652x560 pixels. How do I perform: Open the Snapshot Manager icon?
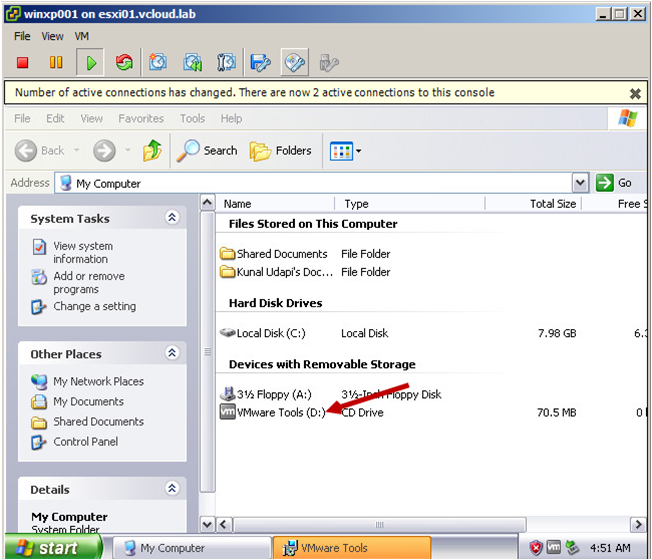click(226, 63)
